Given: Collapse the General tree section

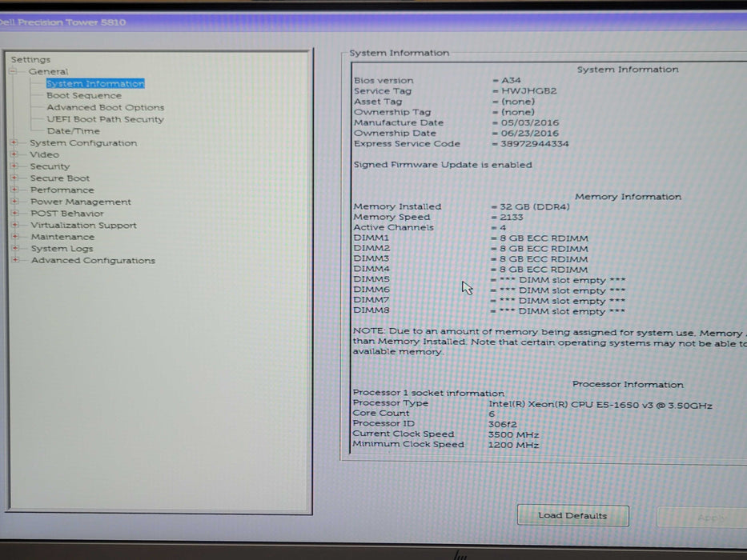Looking at the screenshot, I should tap(14, 72).
